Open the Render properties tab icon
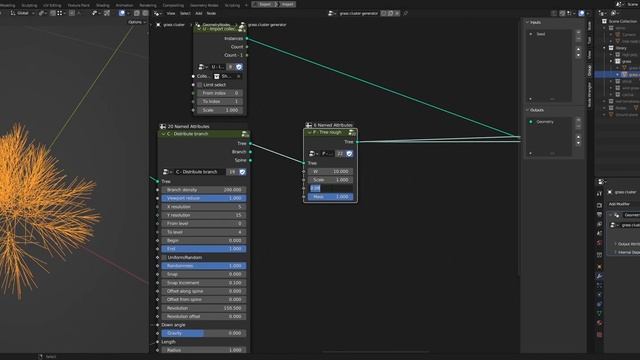Viewport: 640px width, 360px height. click(x=599, y=205)
